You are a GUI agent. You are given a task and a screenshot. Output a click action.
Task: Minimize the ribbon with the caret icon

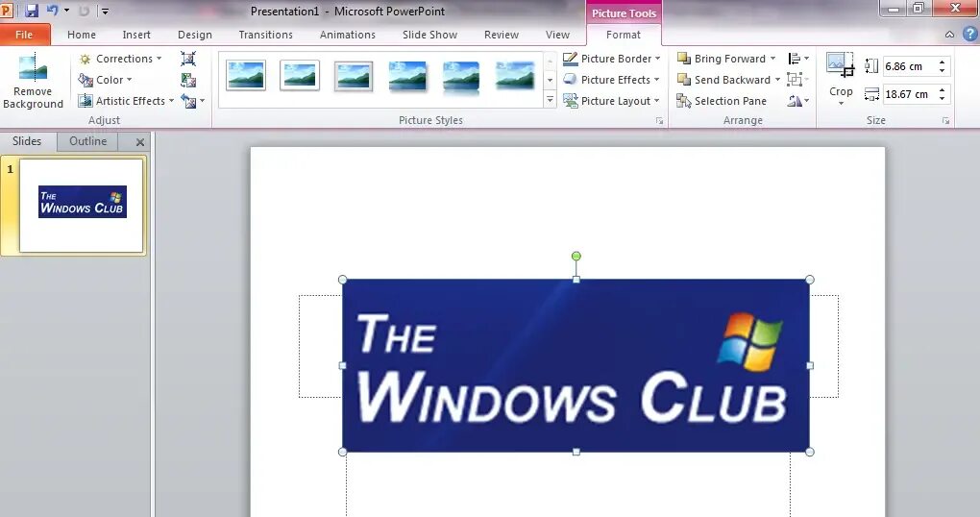(949, 35)
